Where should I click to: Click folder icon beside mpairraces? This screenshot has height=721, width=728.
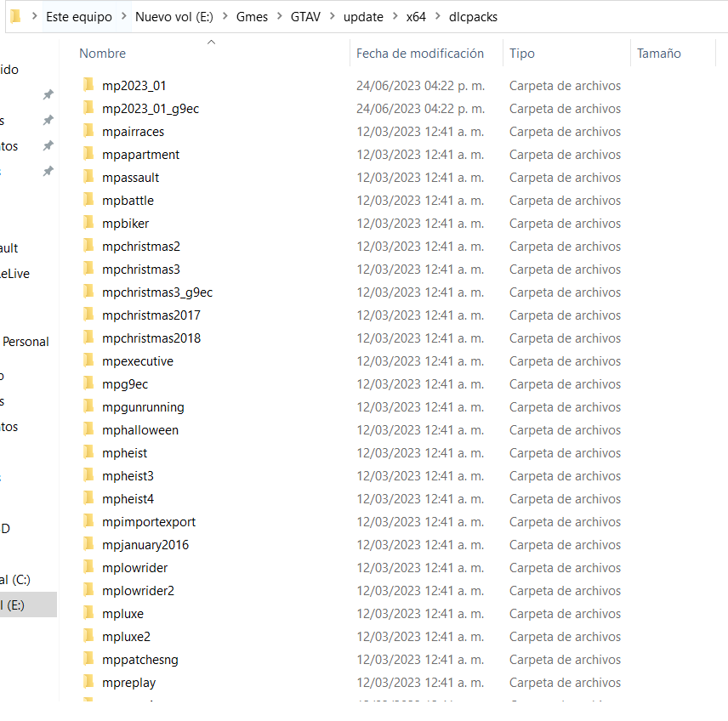pos(88,131)
